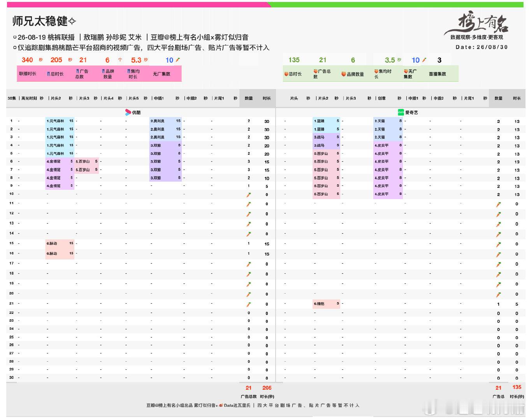Image resolution: width=529 pixels, height=420 pixels.
Task: Click the red 205 total at Youku bottom
Action: pos(267,388)
